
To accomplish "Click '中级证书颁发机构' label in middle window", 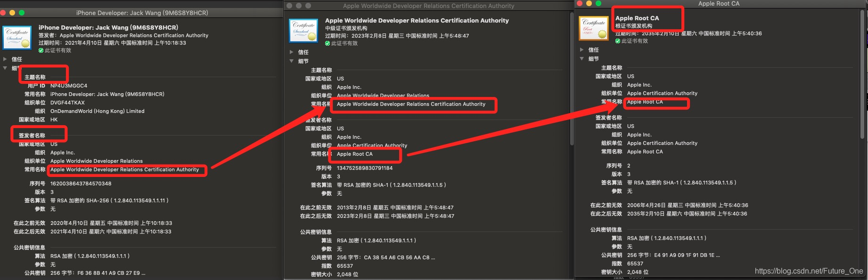I will pyautogui.click(x=346, y=28).
